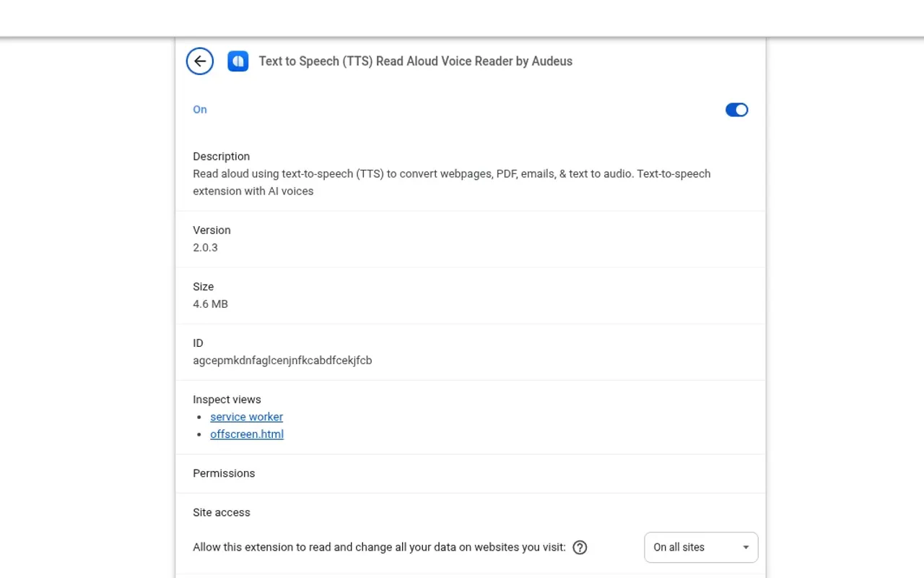The width and height of the screenshot is (924, 578).
Task: Click the 'On' status label
Action: tap(200, 110)
